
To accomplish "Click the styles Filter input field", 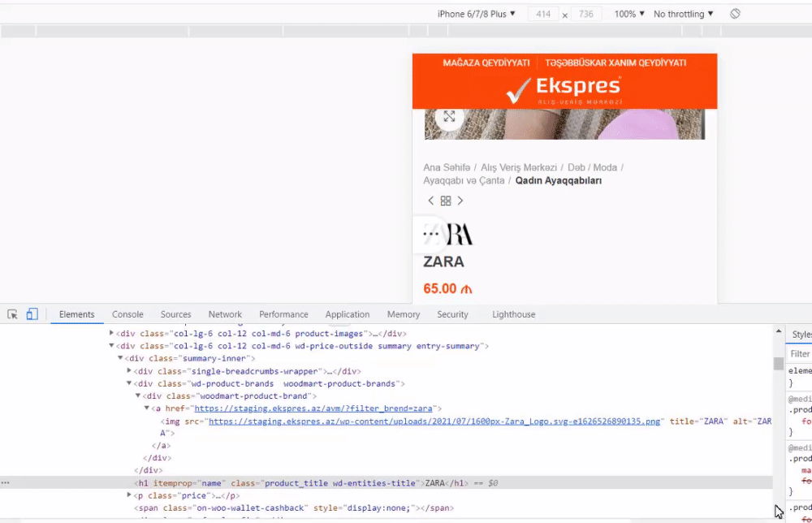I will pos(800,353).
